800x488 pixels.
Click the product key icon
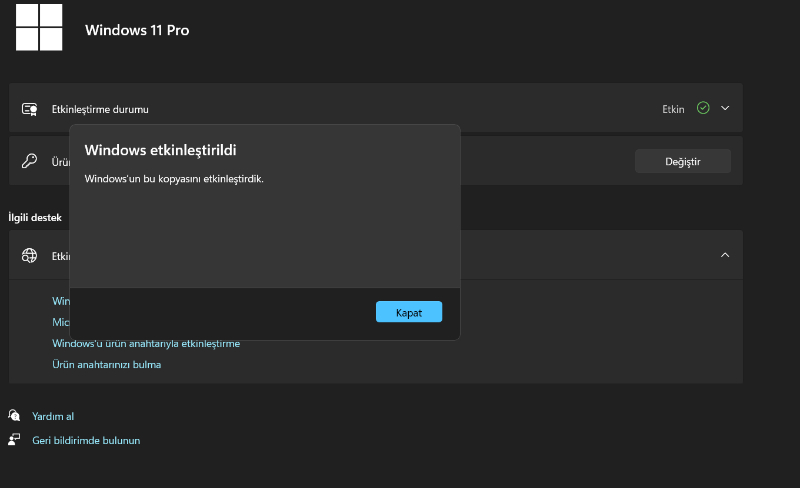pos(29,161)
